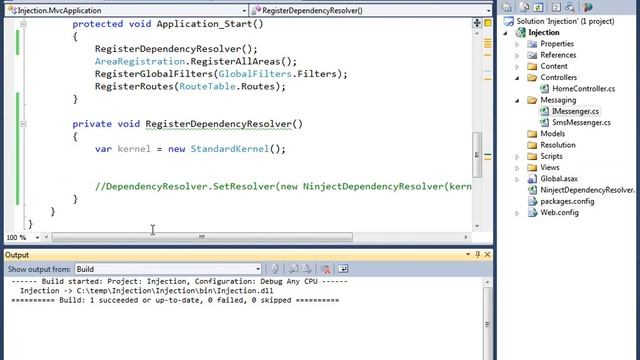Click Show All Files icon in Solution Explorer

click(x=524, y=7)
